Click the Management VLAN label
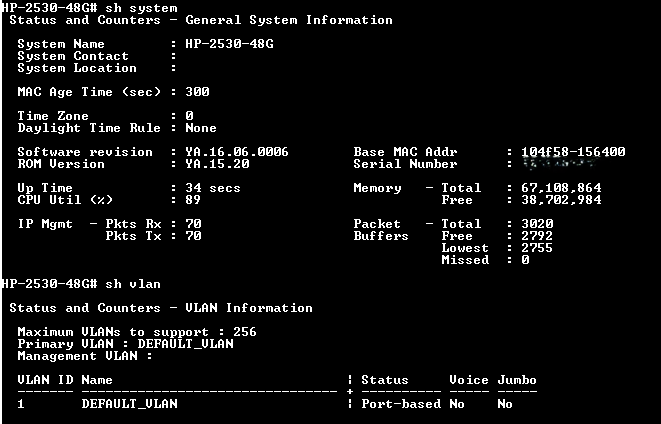The width and height of the screenshot is (661, 424). coord(77,356)
